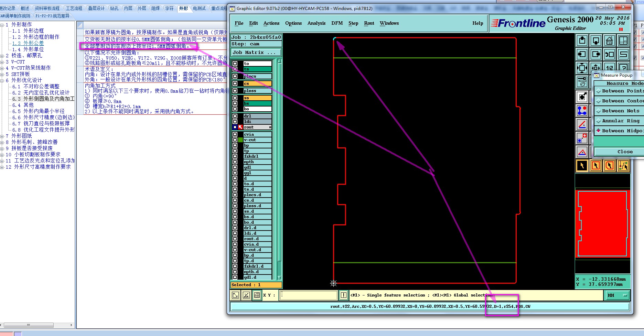Activate the net path selection tool
644x336 pixels.
coord(623,166)
